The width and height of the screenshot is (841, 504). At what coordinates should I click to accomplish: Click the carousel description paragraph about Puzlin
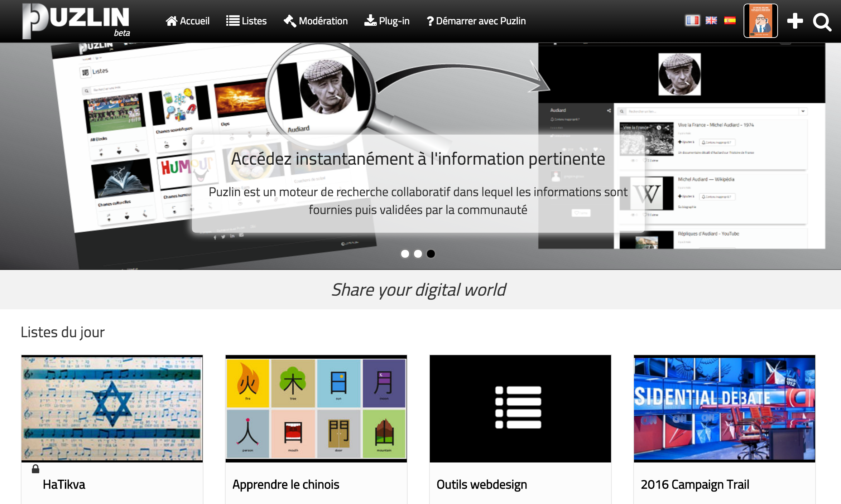418,201
